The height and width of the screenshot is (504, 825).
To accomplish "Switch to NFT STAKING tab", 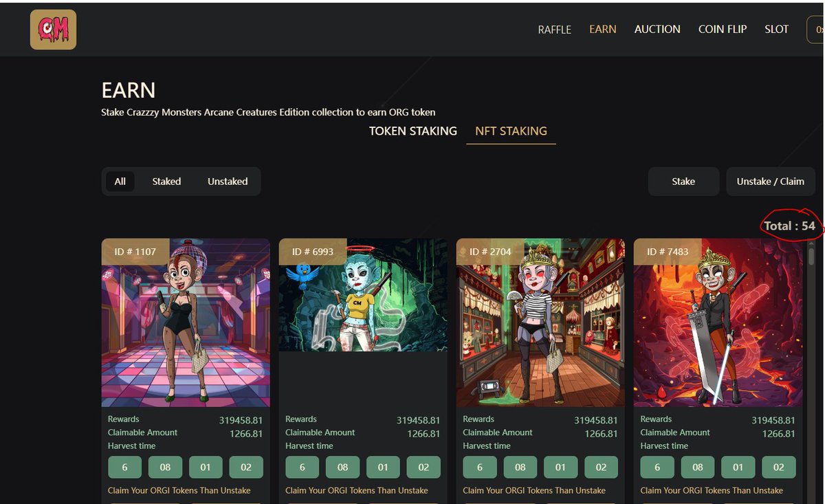I will click(511, 131).
